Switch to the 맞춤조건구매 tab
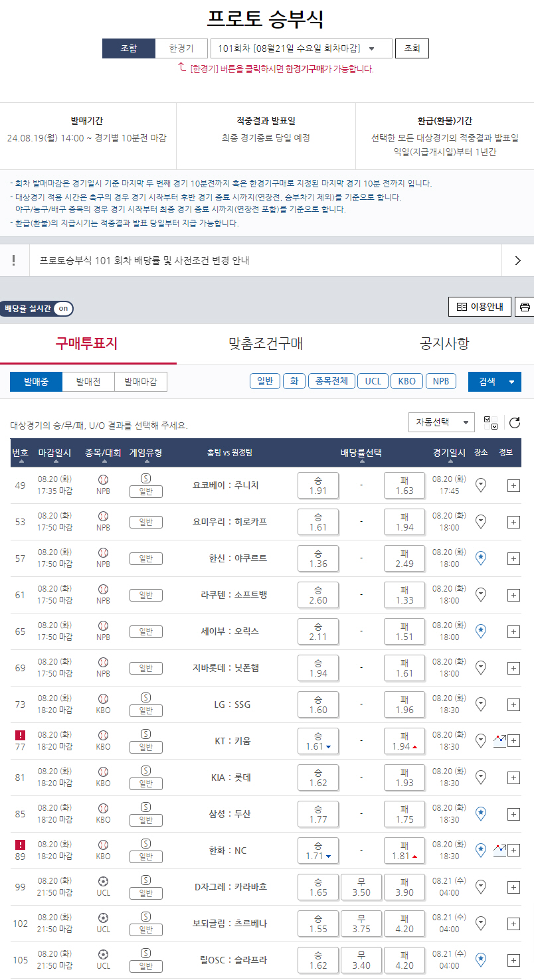The height and width of the screenshot is (980, 534). point(266,344)
